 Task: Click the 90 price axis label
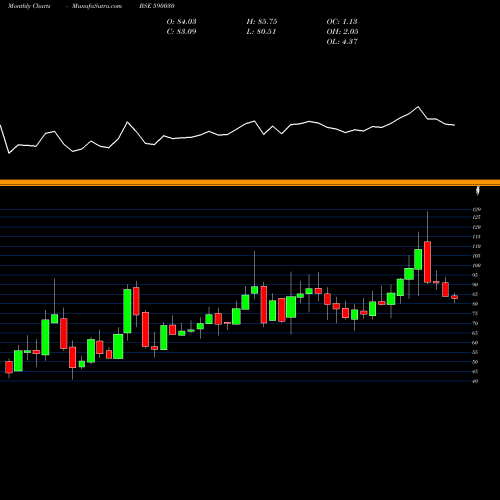[476, 285]
